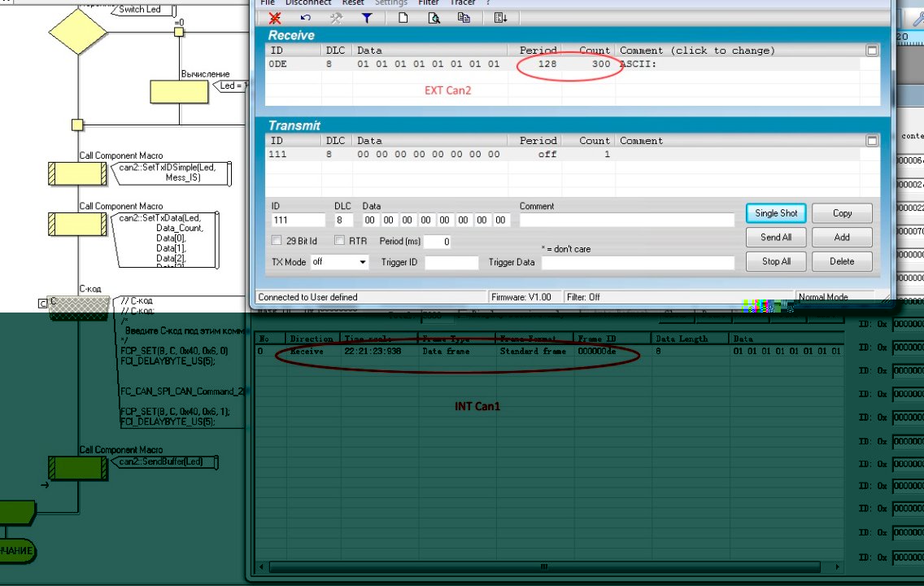Image resolution: width=924 pixels, height=586 pixels.
Task: Click the Send All button
Action: coord(775,237)
